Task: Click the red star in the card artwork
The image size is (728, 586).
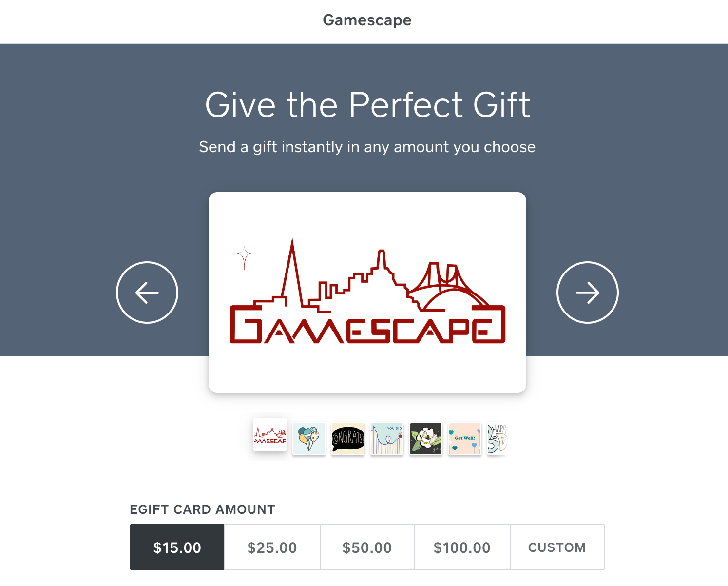Action: pyautogui.click(x=244, y=258)
